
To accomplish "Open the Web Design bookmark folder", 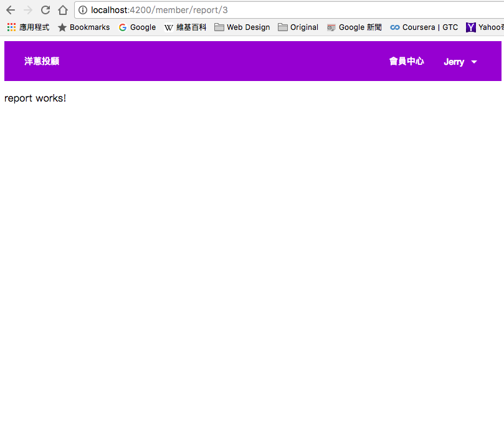I will coord(242,27).
